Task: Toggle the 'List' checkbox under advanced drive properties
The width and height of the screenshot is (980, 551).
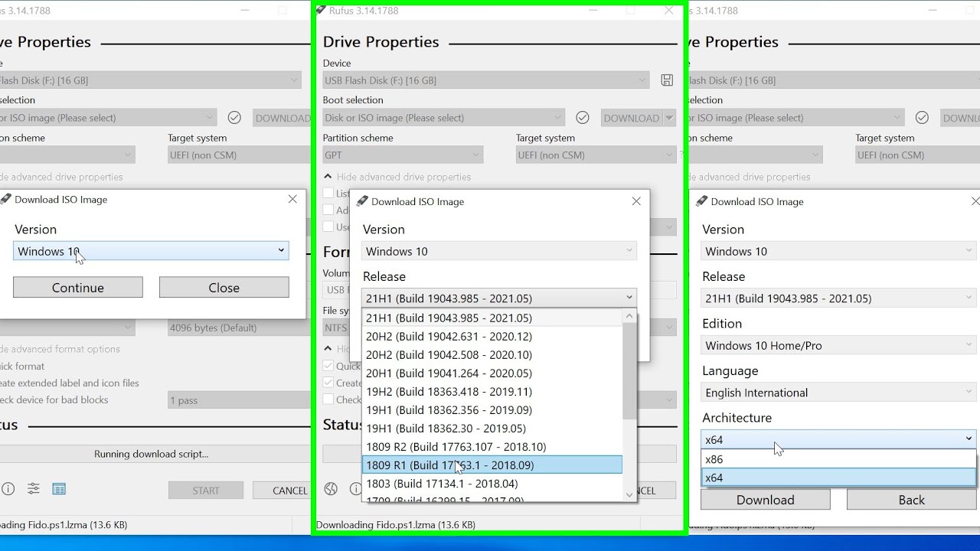Action: pyautogui.click(x=328, y=194)
